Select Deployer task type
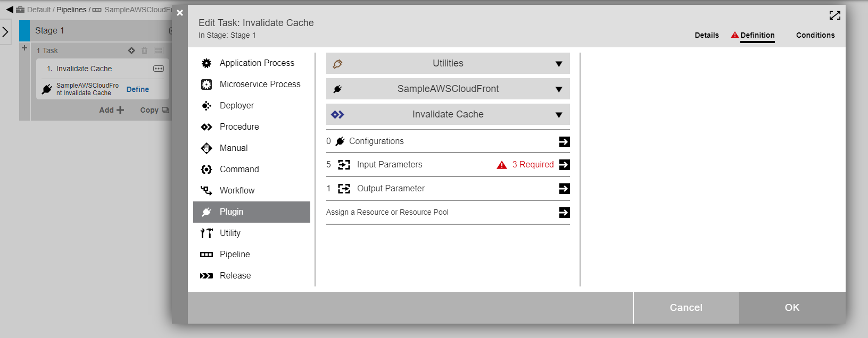The height and width of the screenshot is (338, 868). click(x=252, y=106)
